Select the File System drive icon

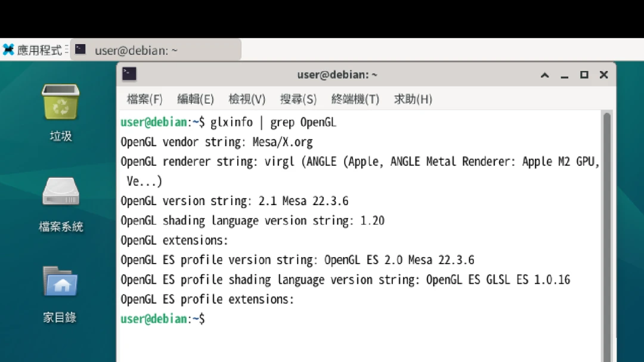pos(60,193)
